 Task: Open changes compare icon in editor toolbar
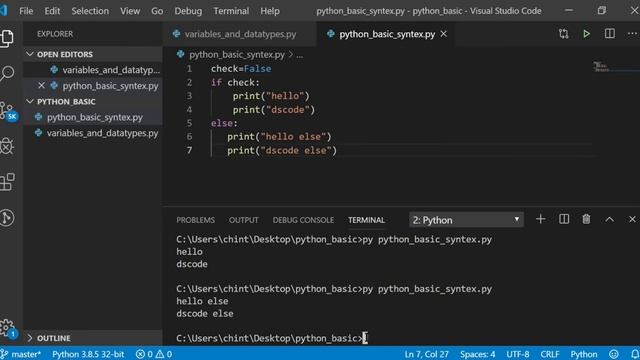pyautogui.click(x=564, y=34)
